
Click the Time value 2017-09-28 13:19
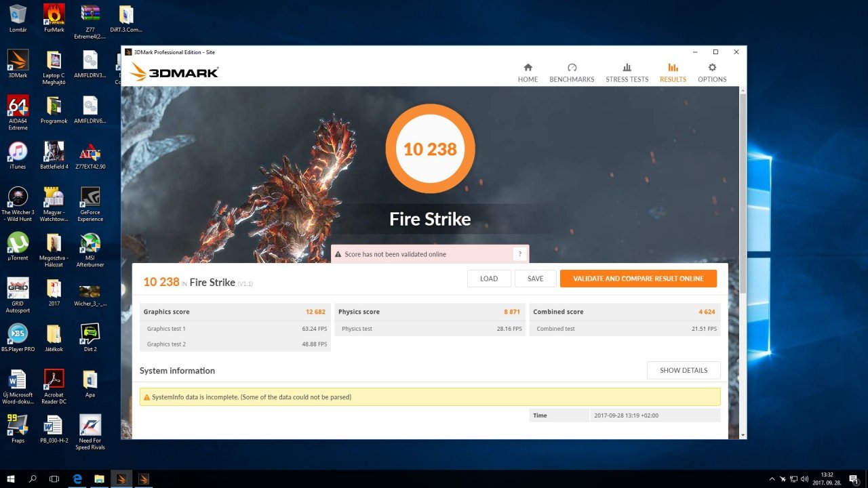click(625, 415)
